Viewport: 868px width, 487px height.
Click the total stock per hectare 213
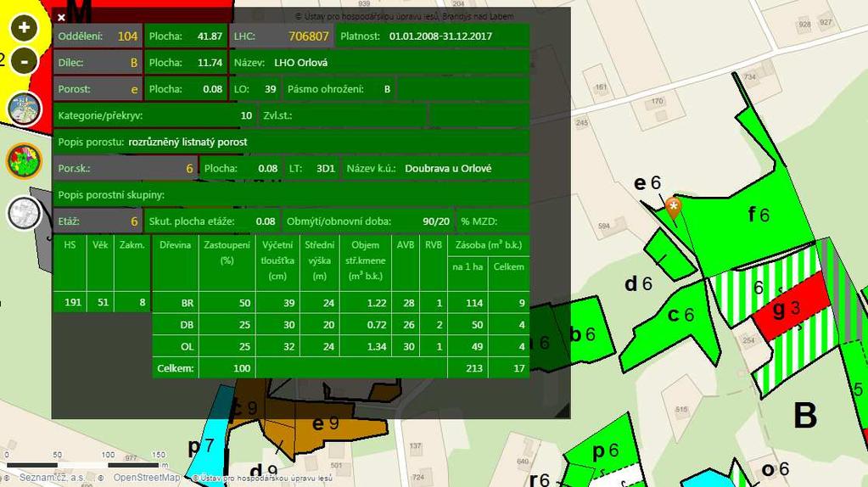[x=473, y=368]
